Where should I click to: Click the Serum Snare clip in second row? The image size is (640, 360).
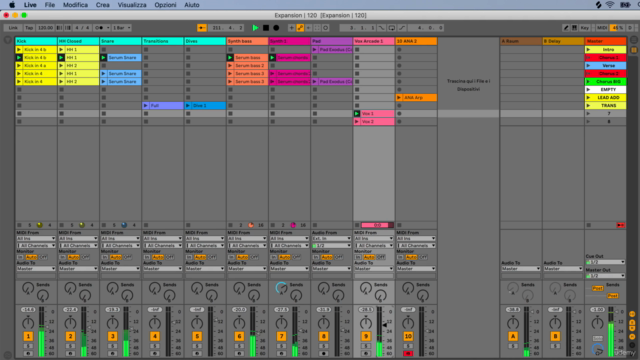(x=124, y=58)
